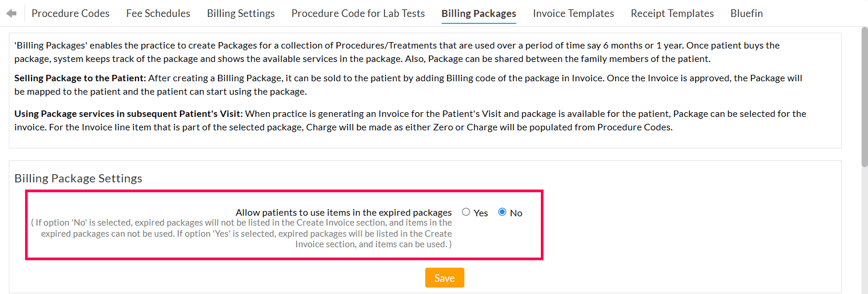Switch to the Invoice Templates tab
The height and width of the screenshot is (294, 868).
[574, 13]
